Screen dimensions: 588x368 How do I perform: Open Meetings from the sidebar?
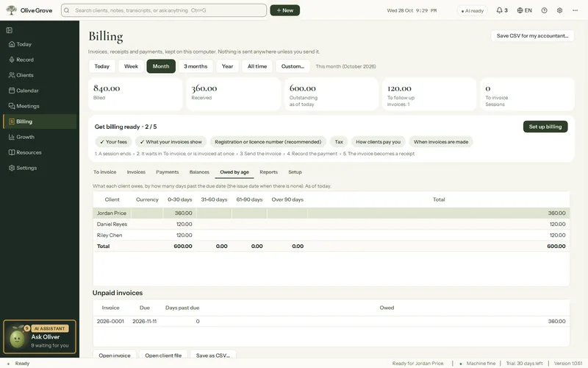coord(40,106)
